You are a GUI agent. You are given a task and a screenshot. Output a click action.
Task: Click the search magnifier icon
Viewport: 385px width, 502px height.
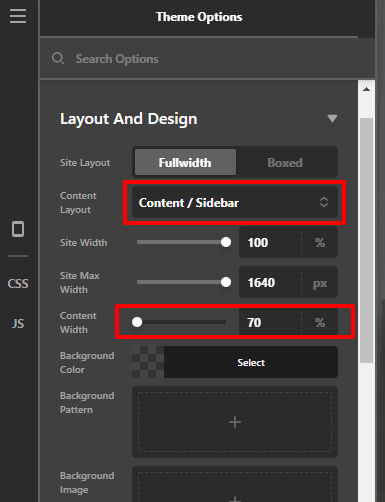[x=58, y=58]
